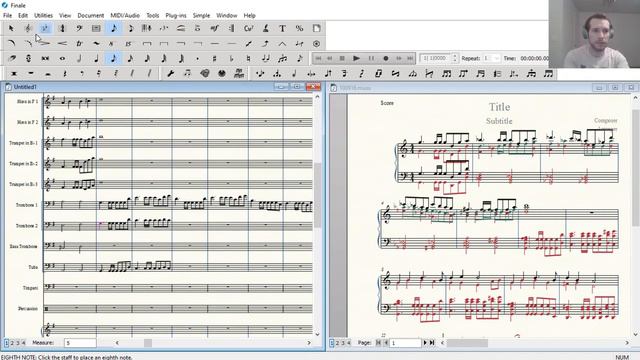Screen dimensions: 640x360
Task: Open the File menu
Action: 7,16
